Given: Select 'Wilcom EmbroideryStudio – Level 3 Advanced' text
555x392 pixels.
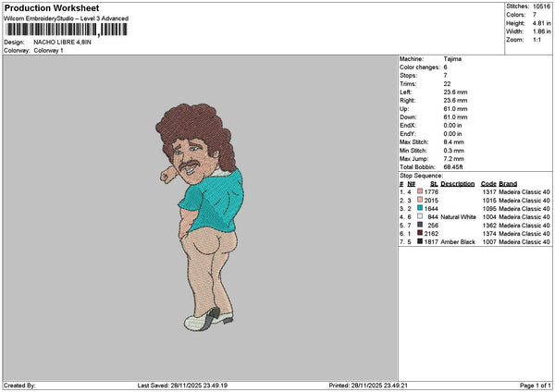Looking at the screenshot, I should coord(67,18).
